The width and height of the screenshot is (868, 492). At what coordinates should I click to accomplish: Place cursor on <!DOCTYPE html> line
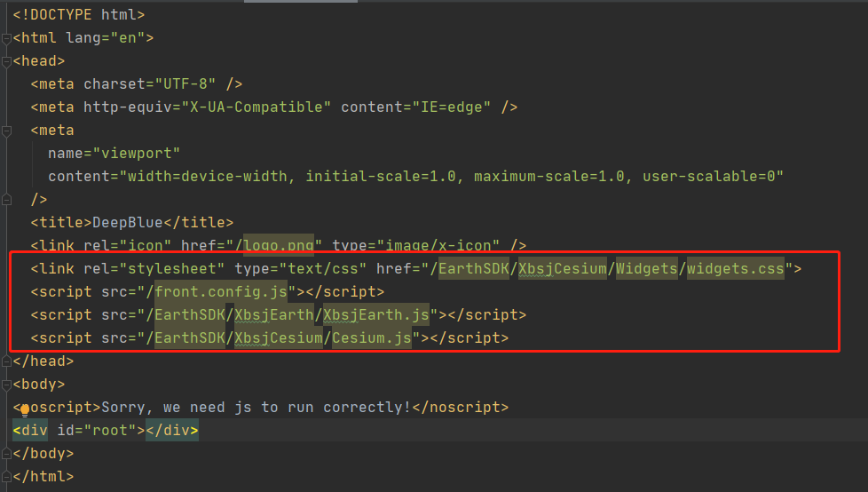tap(79, 15)
